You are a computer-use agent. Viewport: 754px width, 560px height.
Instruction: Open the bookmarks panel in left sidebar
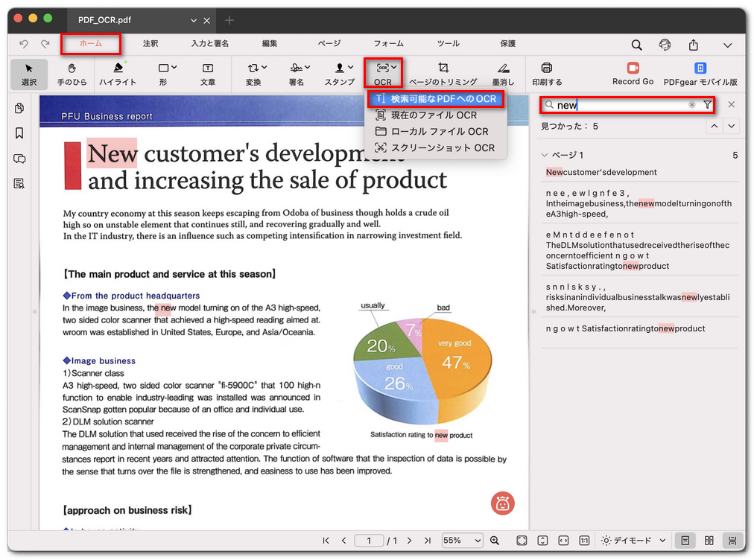coord(19,133)
